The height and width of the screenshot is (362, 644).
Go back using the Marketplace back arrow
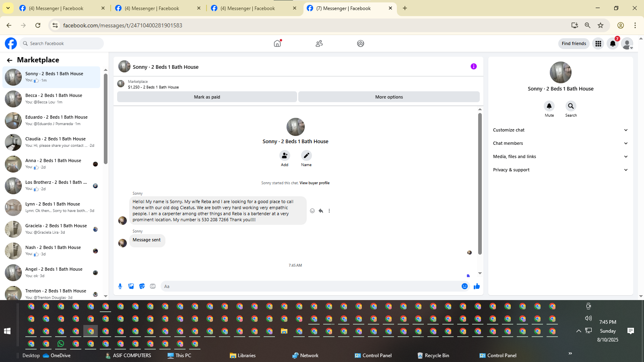pyautogui.click(x=10, y=60)
